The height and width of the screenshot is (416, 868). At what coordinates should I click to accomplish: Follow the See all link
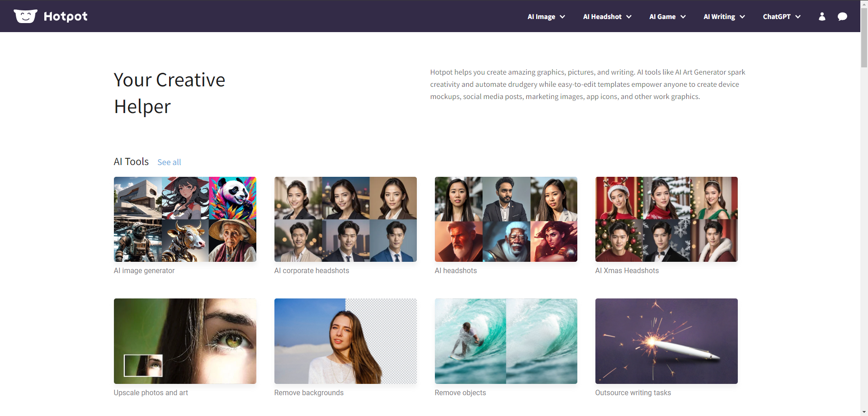(x=169, y=162)
